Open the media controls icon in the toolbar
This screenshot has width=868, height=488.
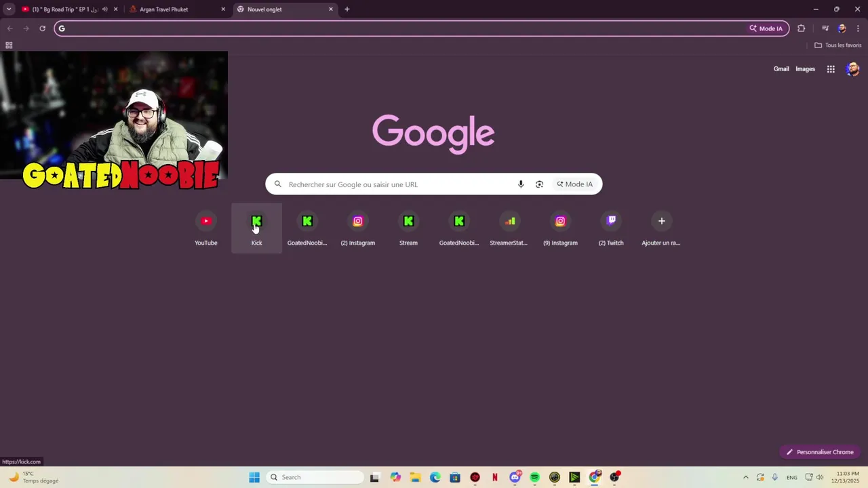[825, 28]
